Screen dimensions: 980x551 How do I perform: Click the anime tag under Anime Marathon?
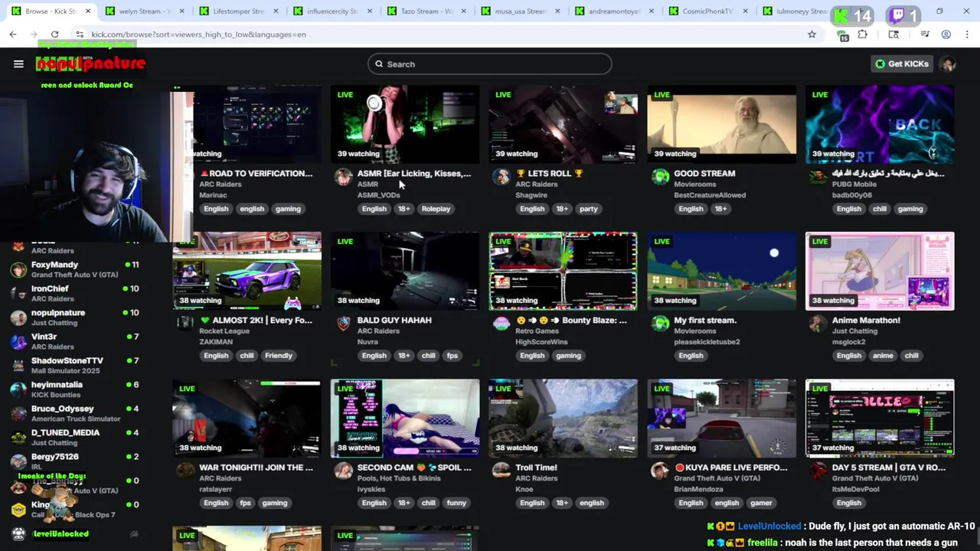(x=883, y=356)
